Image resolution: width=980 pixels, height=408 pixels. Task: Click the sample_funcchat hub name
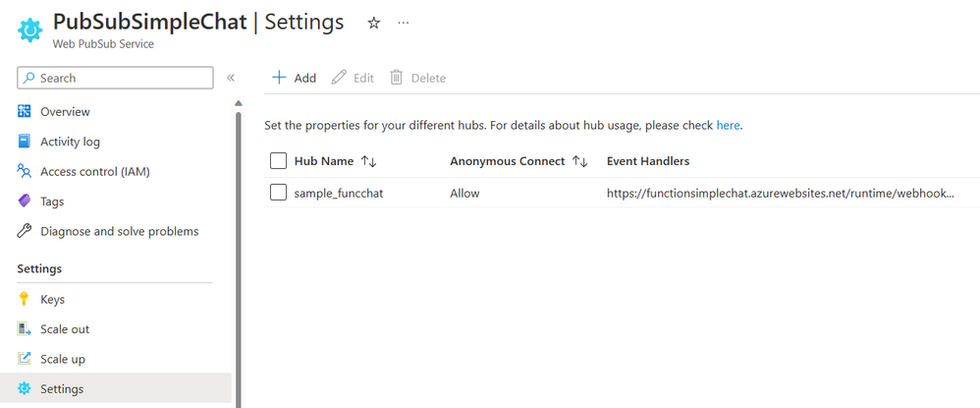[339, 194]
